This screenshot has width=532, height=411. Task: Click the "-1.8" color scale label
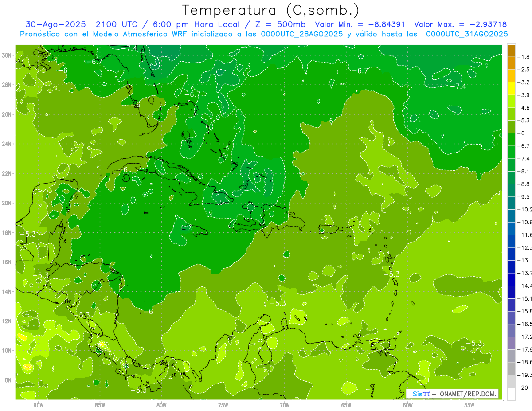tap(524, 57)
